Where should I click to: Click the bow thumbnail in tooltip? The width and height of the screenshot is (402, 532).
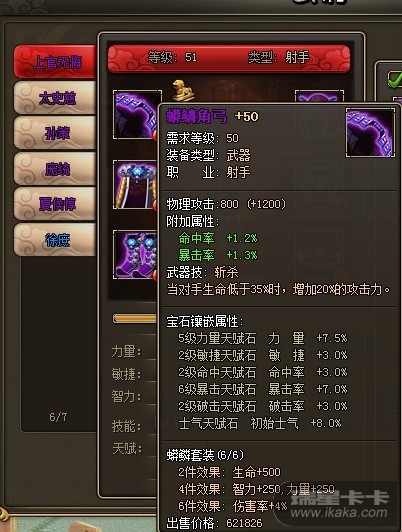pyautogui.click(x=370, y=133)
